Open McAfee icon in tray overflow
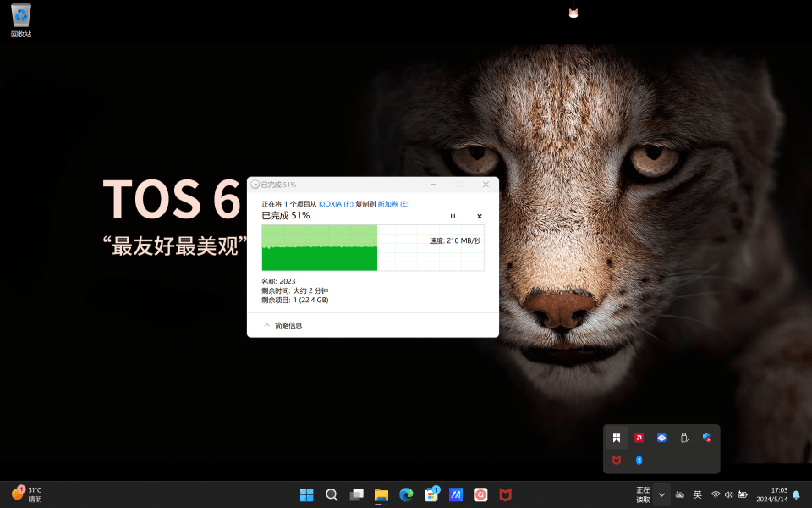This screenshot has width=812, height=508. (617, 461)
